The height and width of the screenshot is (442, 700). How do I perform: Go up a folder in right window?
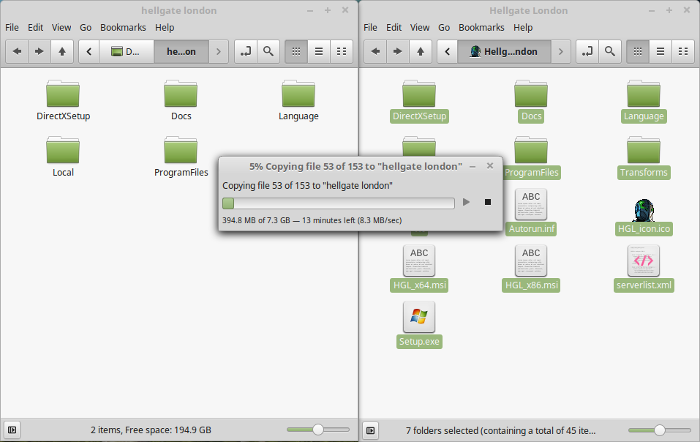420,51
